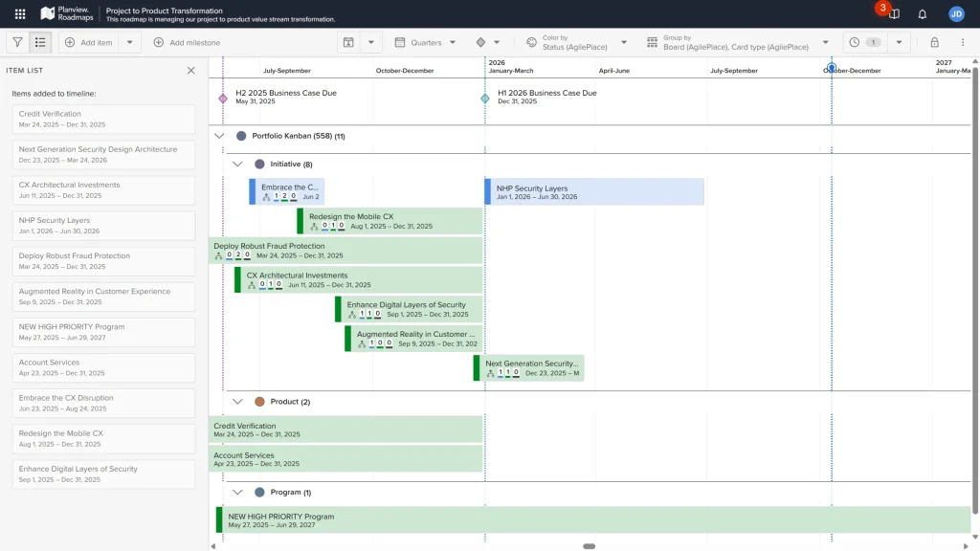Viewport: 980px width, 551px height.
Task: Click the Program group color circle
Action: 259,493
